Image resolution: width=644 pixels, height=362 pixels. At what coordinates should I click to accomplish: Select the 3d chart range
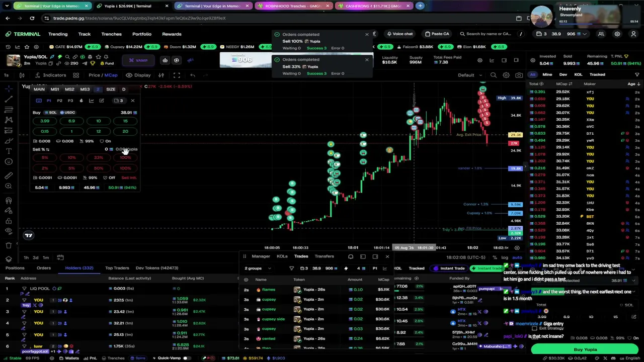click(x=36, y=257)
